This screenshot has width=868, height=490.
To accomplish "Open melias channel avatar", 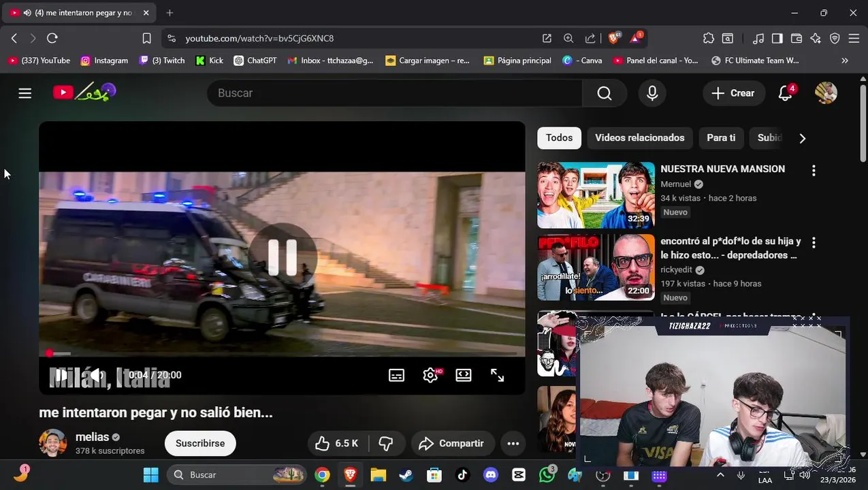I will tap(53, 443).
